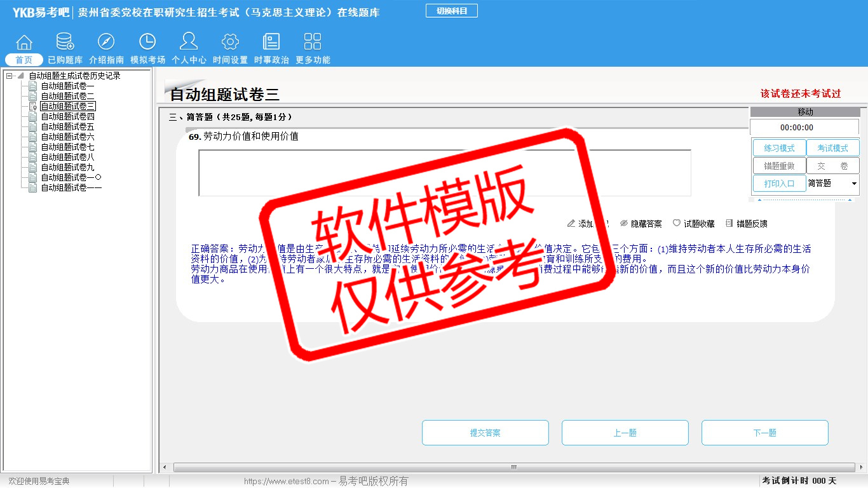Click the 错题重做 button
The height and width of the screenshot is (488, 868).
click(779, 166)
